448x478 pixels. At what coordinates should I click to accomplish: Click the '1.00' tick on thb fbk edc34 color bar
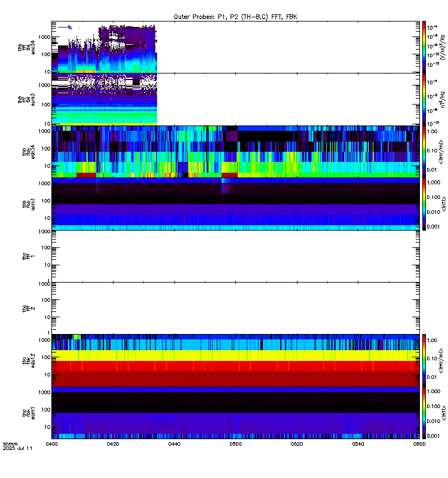pyautogui.click(x=432, y=131)
